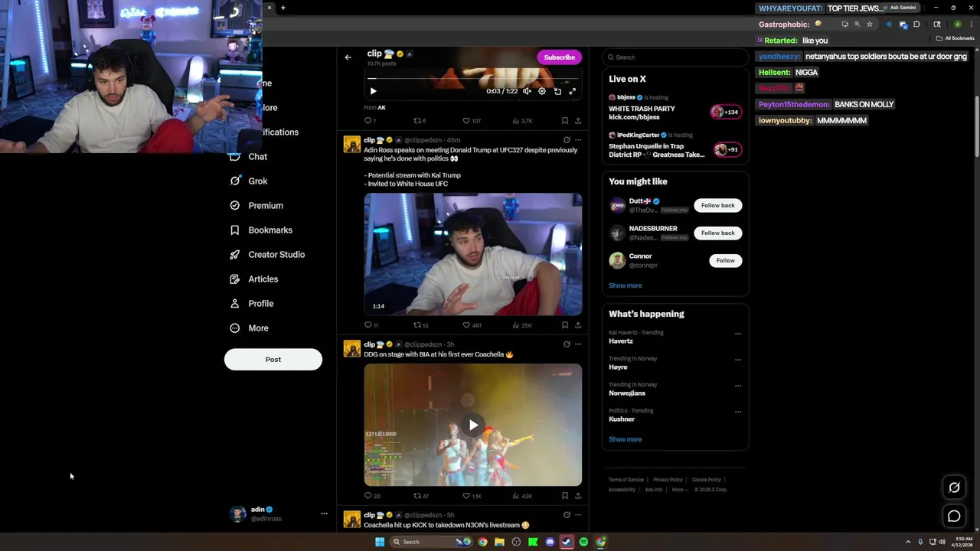The image size is (980, 551).
Task: Open the menu on the N3ON livestream post
Action: click(x=578, y=515)
